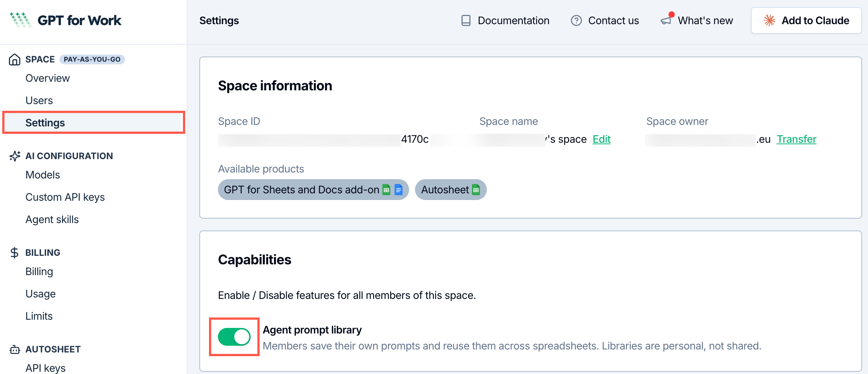Click the "Members save their own prompts" description

click(512, 346)
